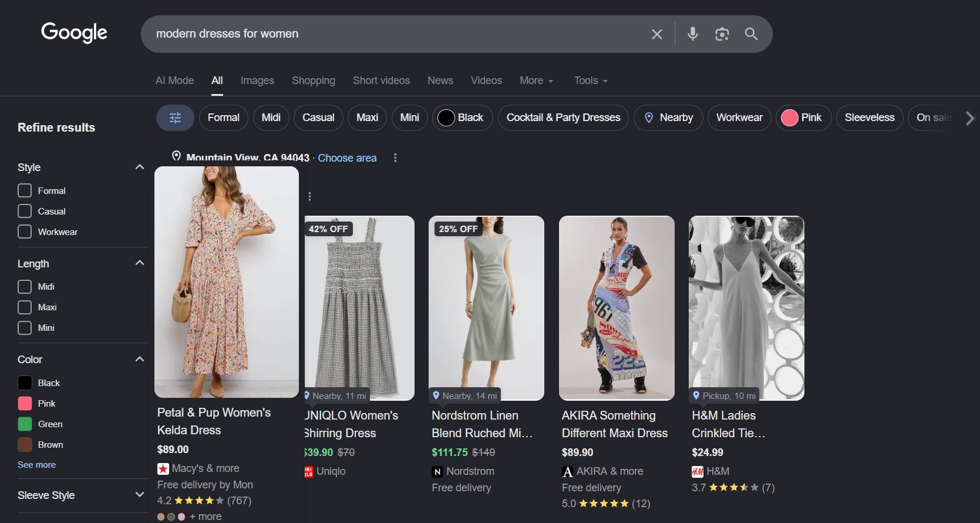Viewport: 980px width, 523px height.
Task: Click Nordstrom N store icon
Action: (437, 471)
